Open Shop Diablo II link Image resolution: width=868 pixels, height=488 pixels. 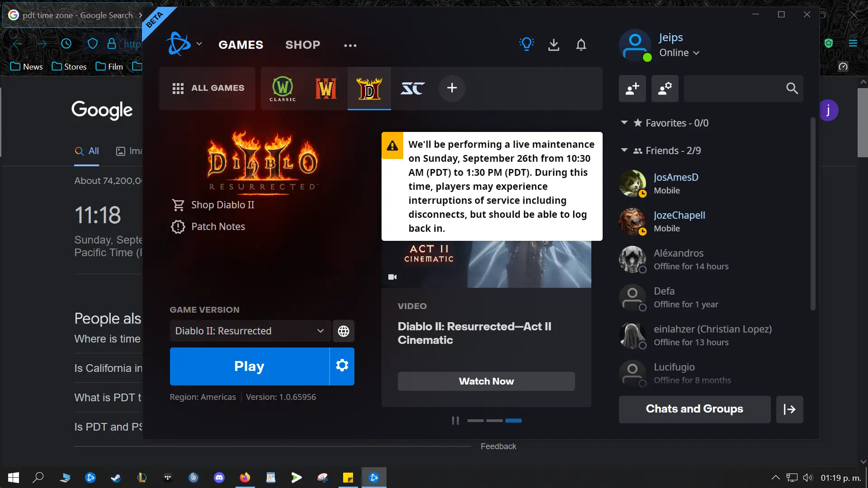pos(213,205)
